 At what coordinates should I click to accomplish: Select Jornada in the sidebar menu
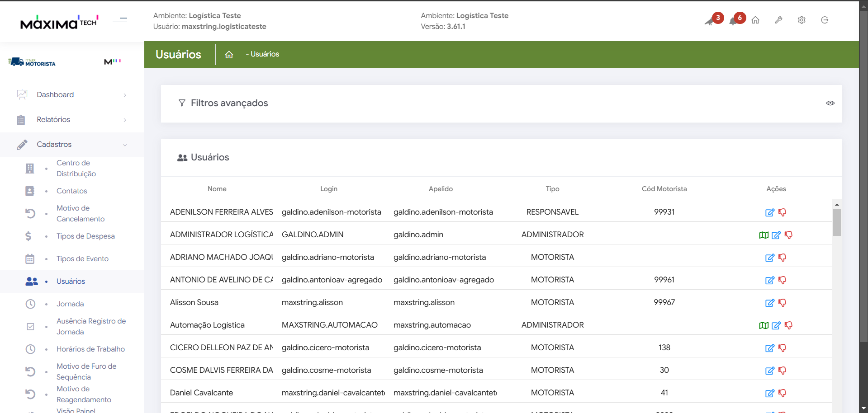[70, 304]
